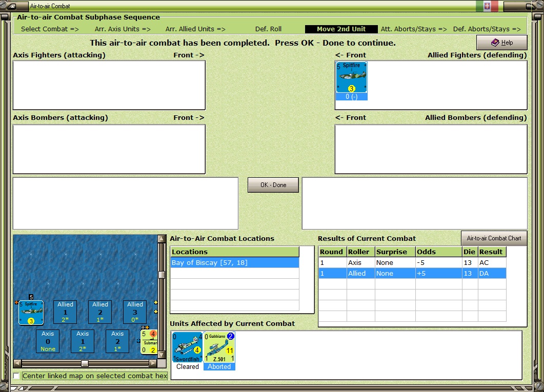Click the mini map scroll up arrow
Viewport: 544px width, 392px height.
[x=162, y=239]
